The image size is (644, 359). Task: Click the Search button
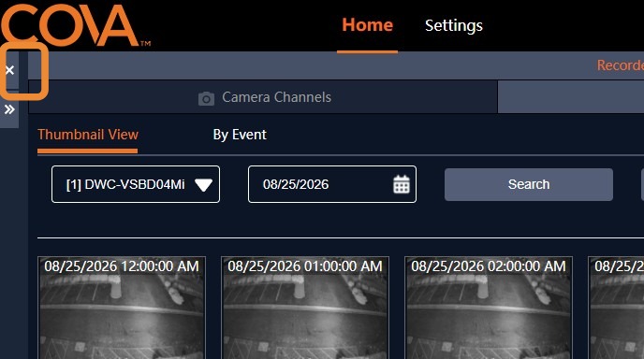529,184
